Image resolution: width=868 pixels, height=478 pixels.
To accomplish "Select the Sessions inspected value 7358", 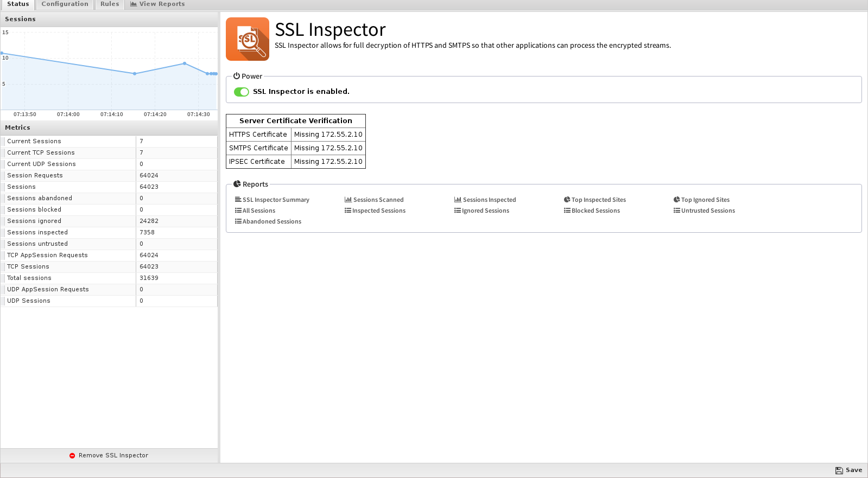I will click(x=147, y=232).
